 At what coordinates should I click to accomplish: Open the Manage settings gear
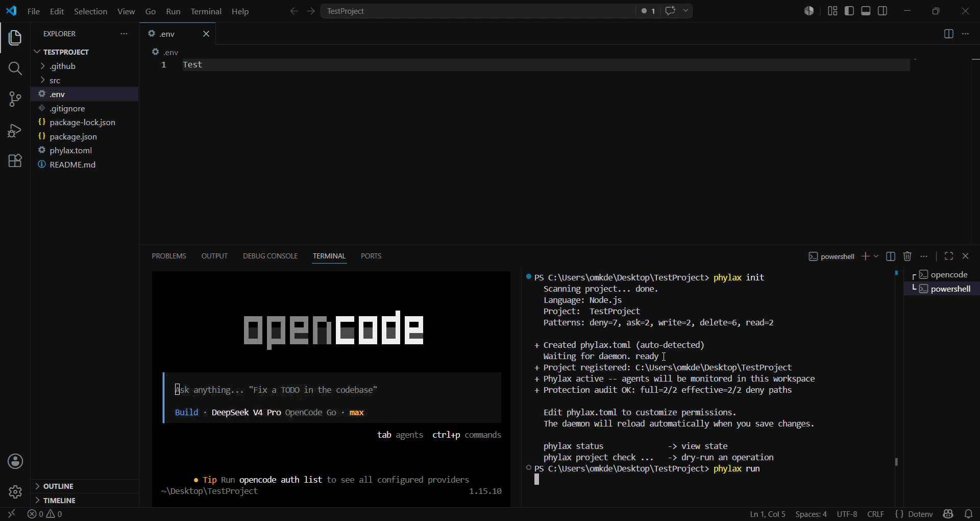pyautogui.click(x=15, y=492)
